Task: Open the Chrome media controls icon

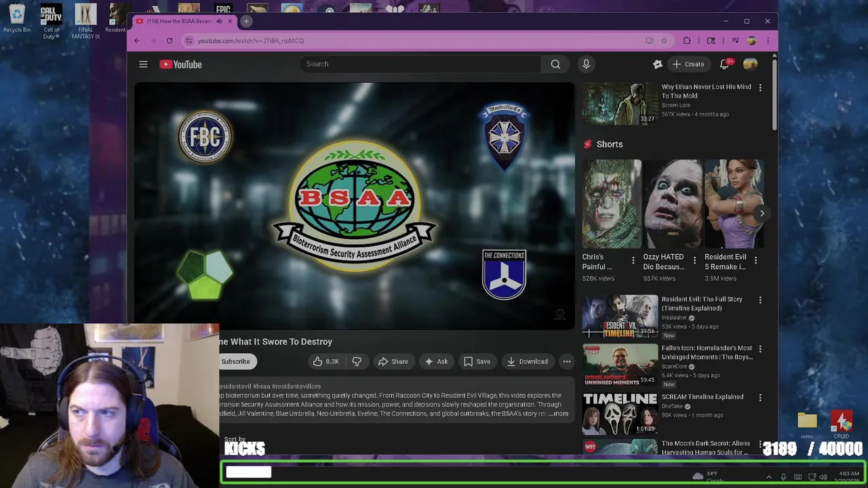Action: pos(735,41)
